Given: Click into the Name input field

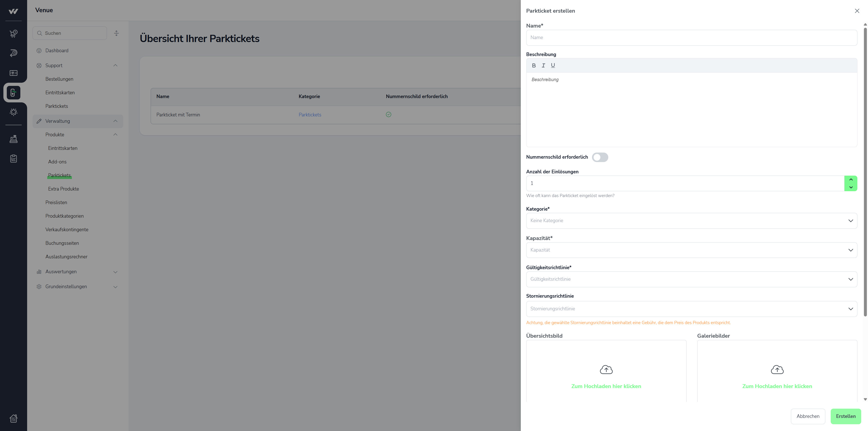Looking at the screenshot, I should tap(691, 38).
